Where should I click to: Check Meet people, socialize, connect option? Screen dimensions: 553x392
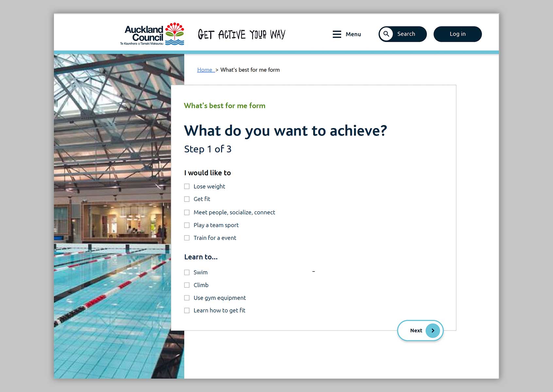(187, 213)
